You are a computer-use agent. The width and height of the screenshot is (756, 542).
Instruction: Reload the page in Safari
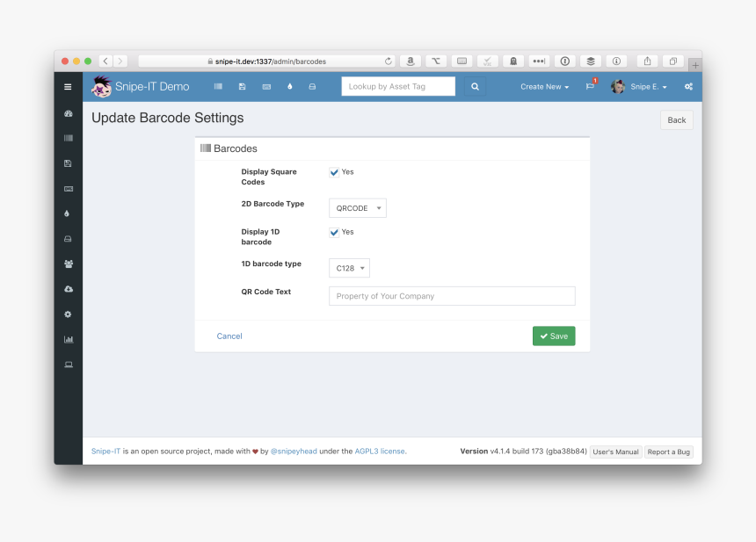[x=389, y=61]
